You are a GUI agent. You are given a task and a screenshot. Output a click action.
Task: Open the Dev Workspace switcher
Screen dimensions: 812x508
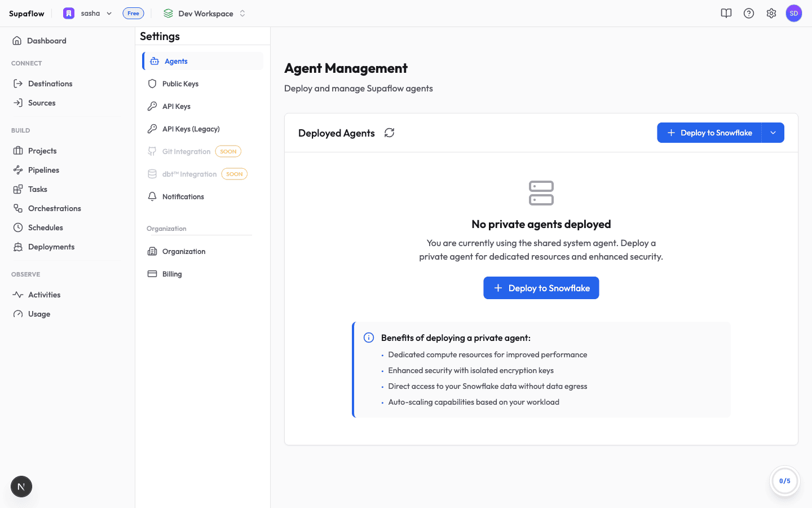click(x=204, y=13)
